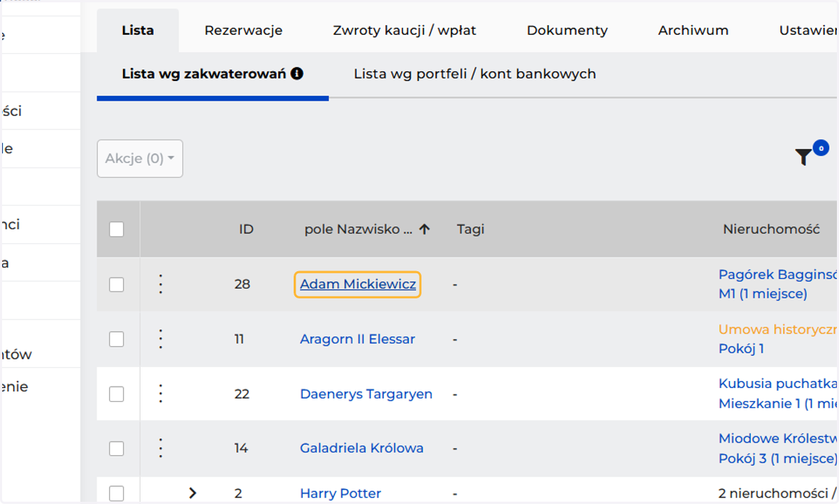Click the sort arrow on Nazwisko column

424,229
